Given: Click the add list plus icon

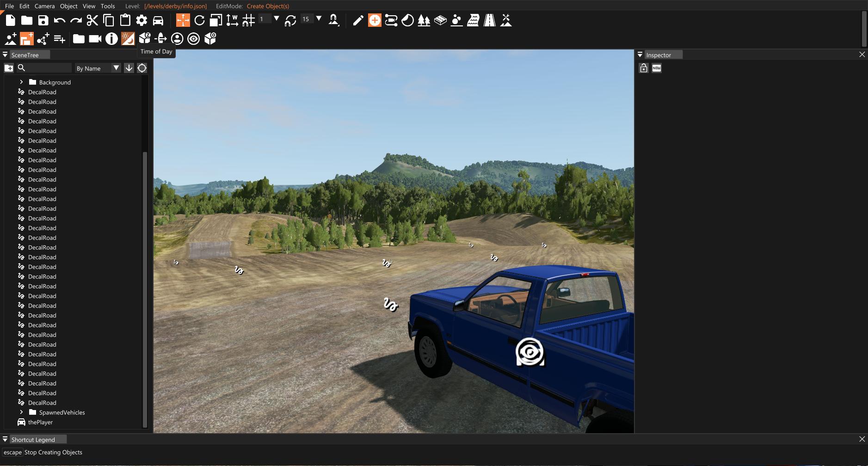Looking at the screenshot, I should pyautogui.click(x=60, y=39).
